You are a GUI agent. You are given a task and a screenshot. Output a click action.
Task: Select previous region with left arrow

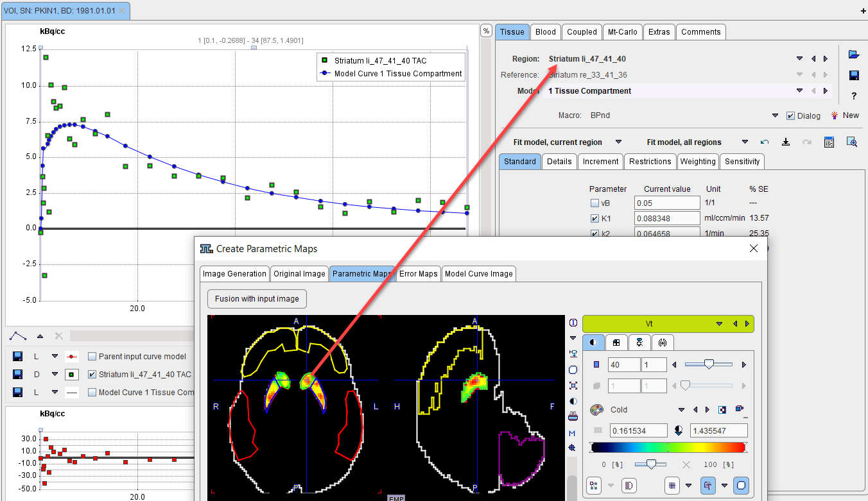[813, 59]
